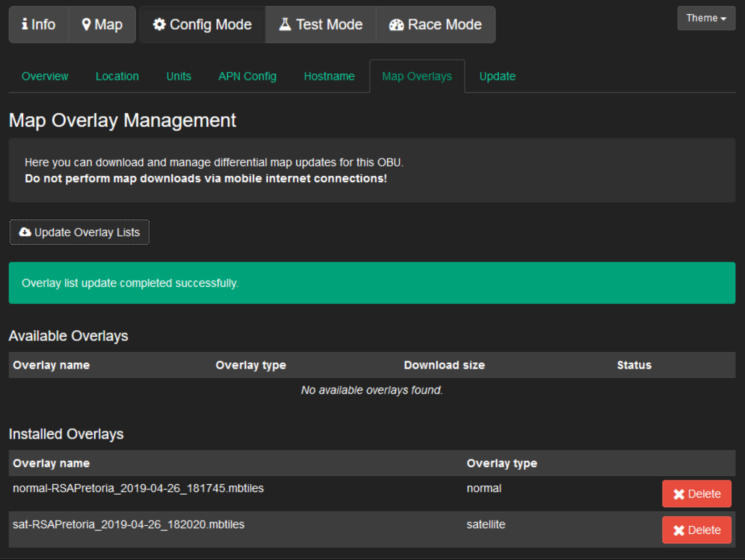Viewport: 745px width, 560px height.
Task: Click X icon to delete sat-RSAPretoria overlay
Action: (x=679, y=530)
